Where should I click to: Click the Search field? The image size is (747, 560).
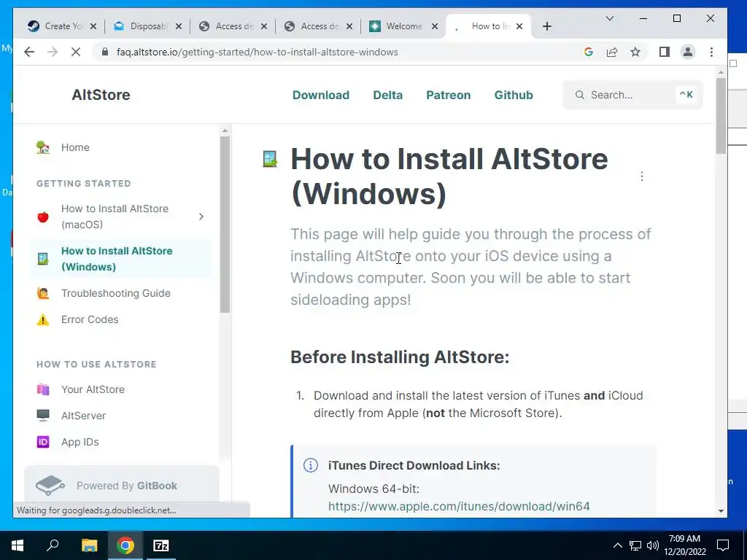point(632,95)
